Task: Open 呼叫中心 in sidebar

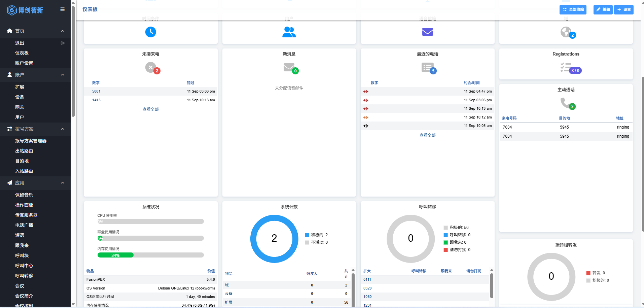Action: pos(24,266)
